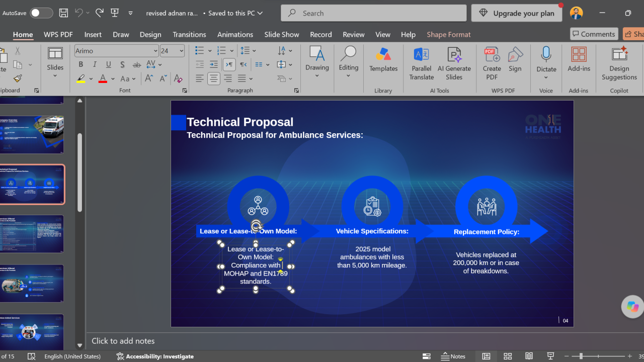
Task: Click the Comments button
Action: (594, 34)
